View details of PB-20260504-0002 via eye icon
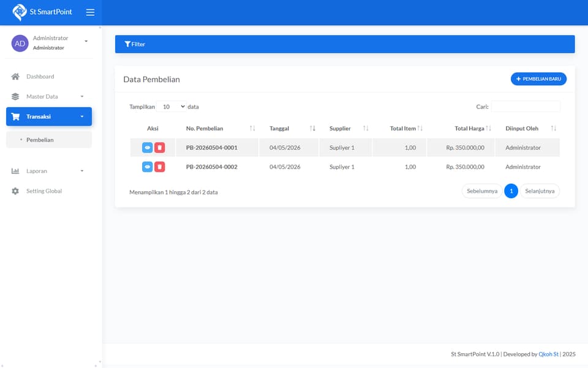The height and width of the screenshot is (368, 588). point(148,167)
